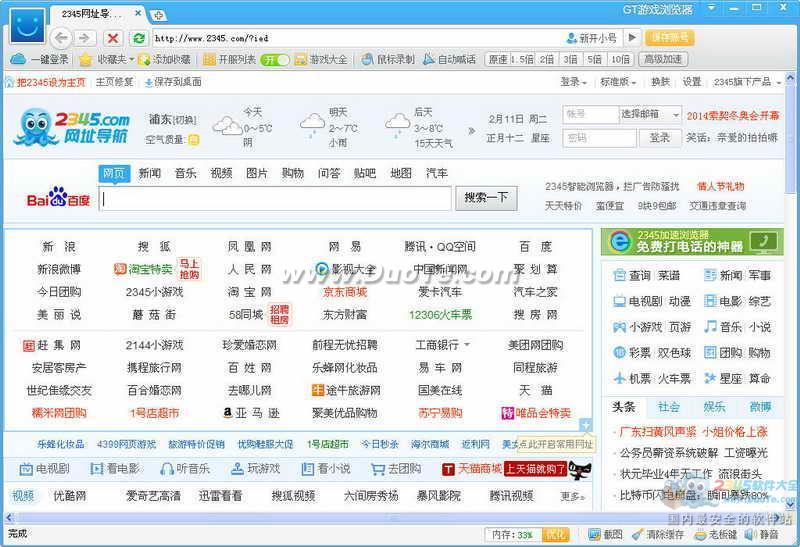Click the 听音乐 headphone shortcut

point(185,468)
